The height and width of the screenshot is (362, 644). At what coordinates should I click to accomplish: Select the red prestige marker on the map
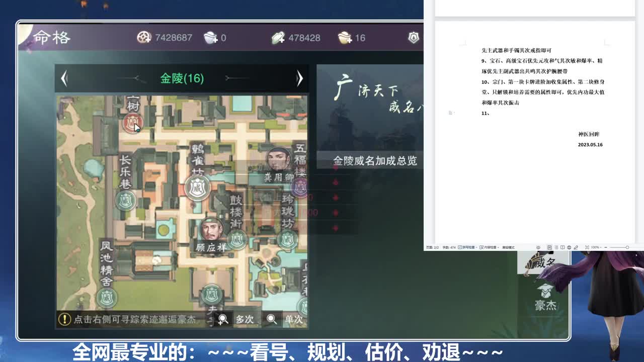[x=133, y=123]
